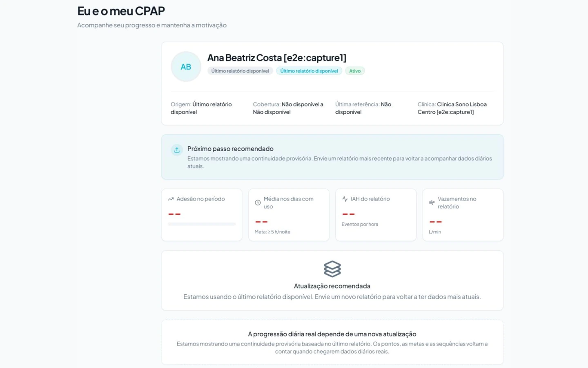The height and width of the screenshot is (368, 588).
Task: Click the stacked layers icon above Atualização recomendada
Action: click(x=332, y=269)
